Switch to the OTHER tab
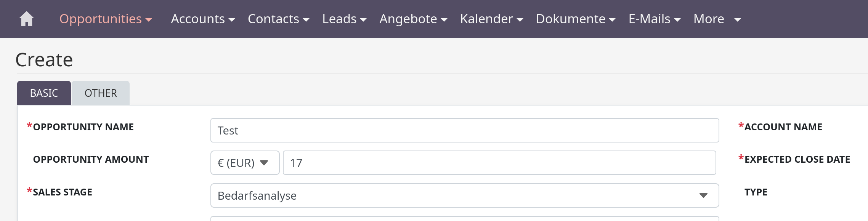This screenshot has height=221, width=868. pyautogui.click(x=101, y=93)
